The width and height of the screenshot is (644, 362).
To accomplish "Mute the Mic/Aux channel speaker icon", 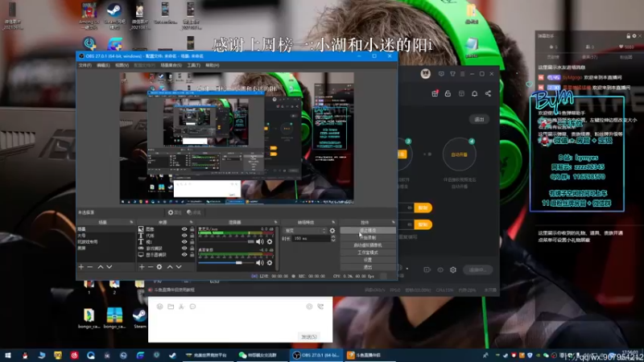I will pyautogui.click(x=260, y=242).
